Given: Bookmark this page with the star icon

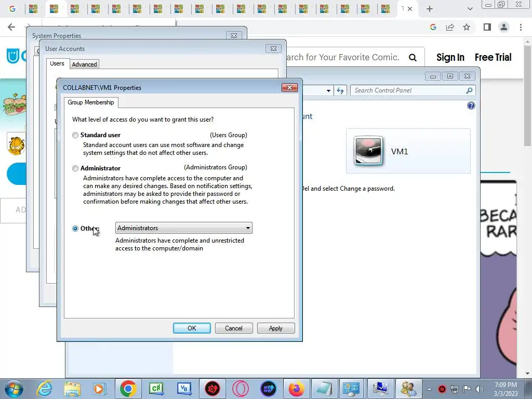Looking at the screenshot, I should (467, 27).
